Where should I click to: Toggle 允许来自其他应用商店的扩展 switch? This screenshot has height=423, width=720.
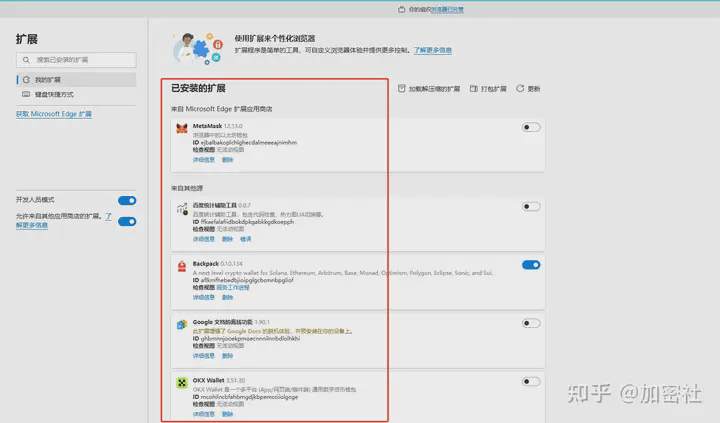[127, 221]
